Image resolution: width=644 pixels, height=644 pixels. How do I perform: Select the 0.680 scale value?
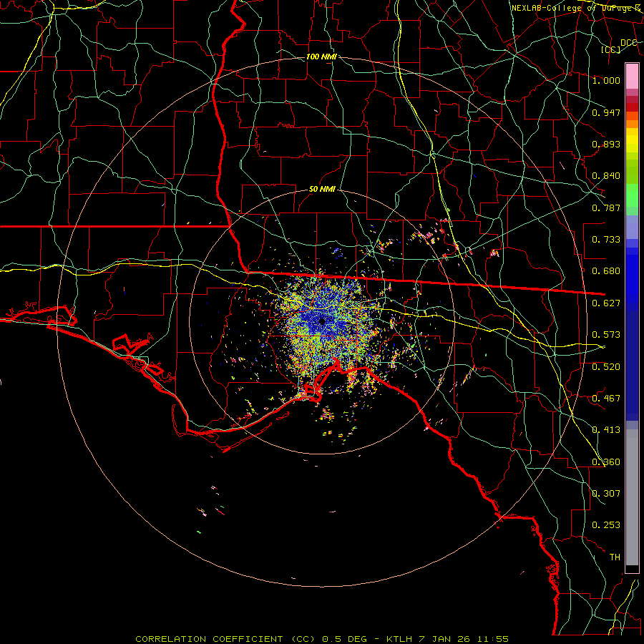[x=606, y=271]
